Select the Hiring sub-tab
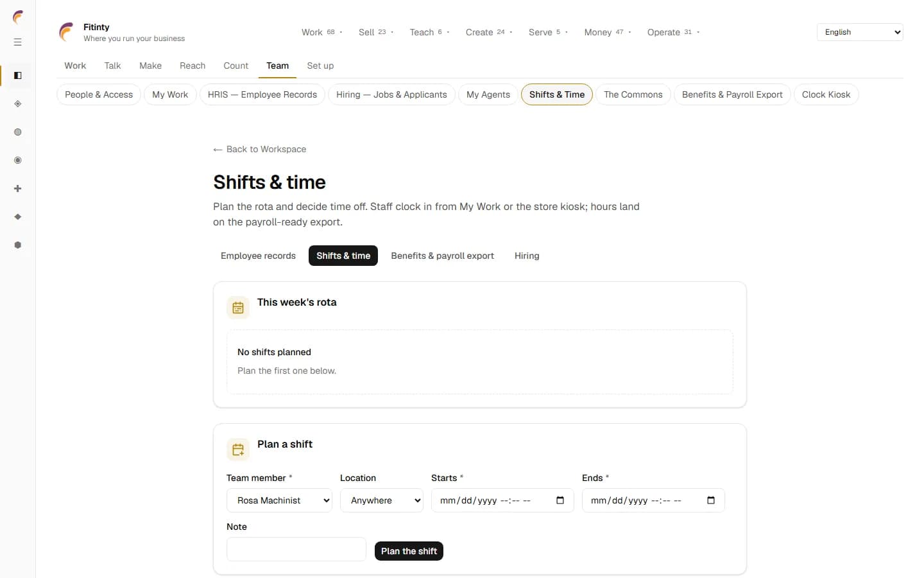 pos(527,256)
